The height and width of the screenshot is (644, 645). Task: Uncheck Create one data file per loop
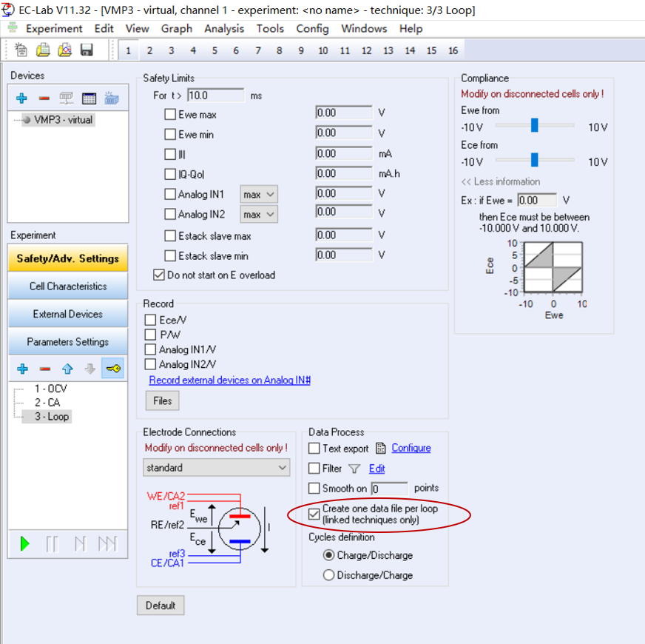[x=314, y=514]
